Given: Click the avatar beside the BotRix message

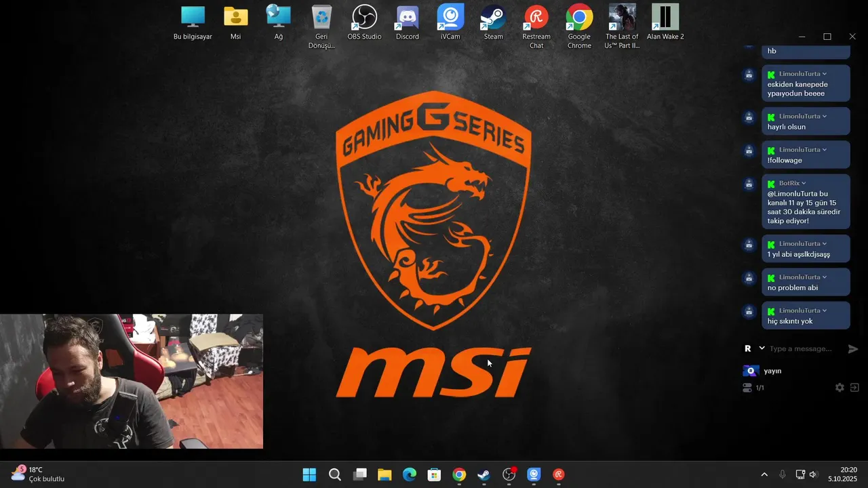Looking at the screenshot, I should coord(749,184).
